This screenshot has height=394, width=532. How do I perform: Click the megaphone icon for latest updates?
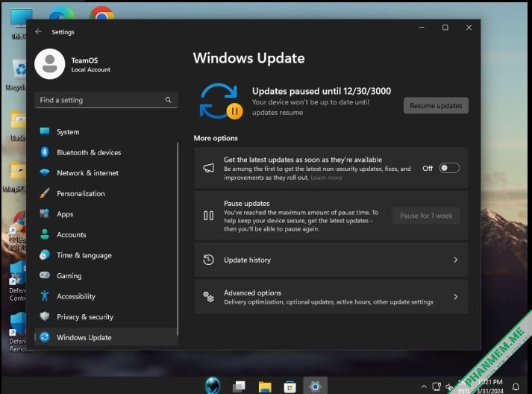208,168
